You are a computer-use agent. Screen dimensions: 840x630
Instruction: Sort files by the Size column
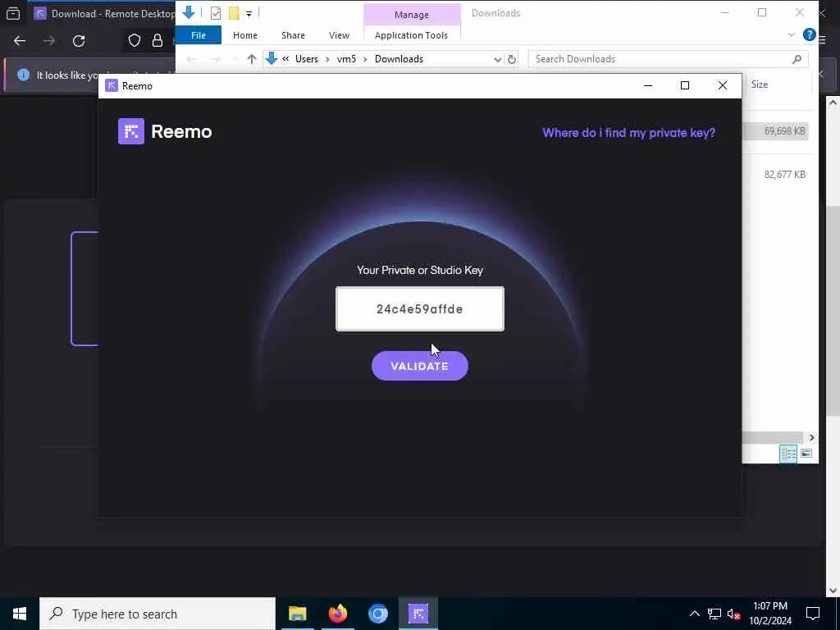pos(759,84)
